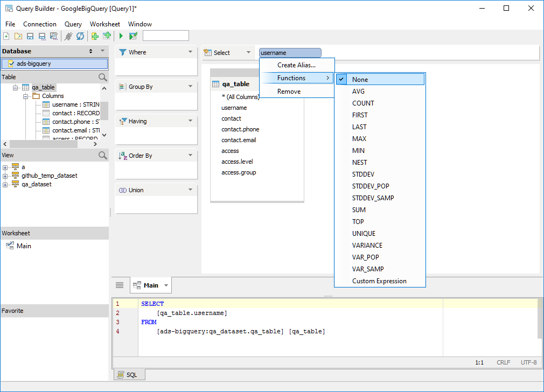Open the Order By panel dropdown arrow
The image size is (544, 392).
click(x=190, y=156)
